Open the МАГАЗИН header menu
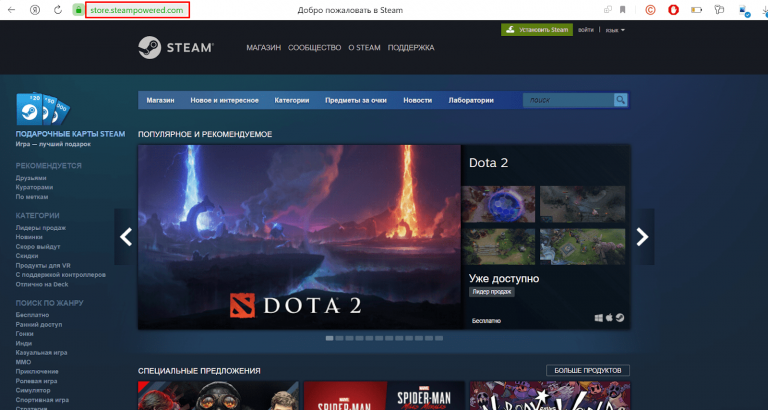Viewport: 768px width, 410px height. tap(264, 48)
